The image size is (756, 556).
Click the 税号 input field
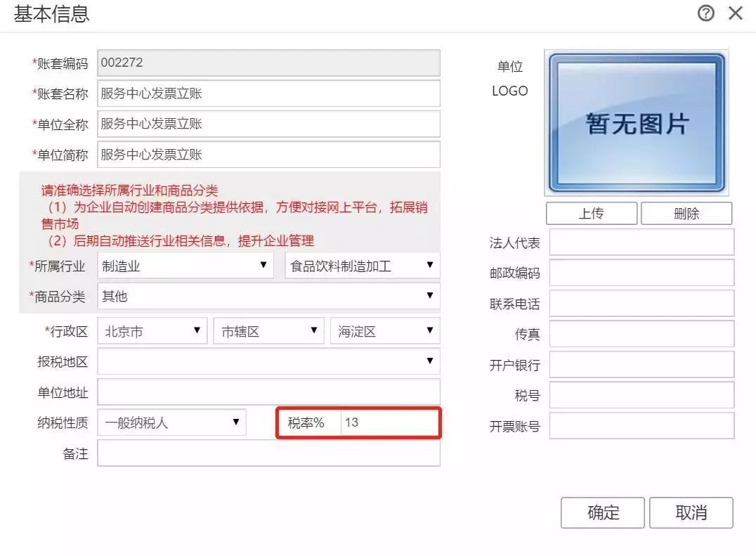coord(641,395)
